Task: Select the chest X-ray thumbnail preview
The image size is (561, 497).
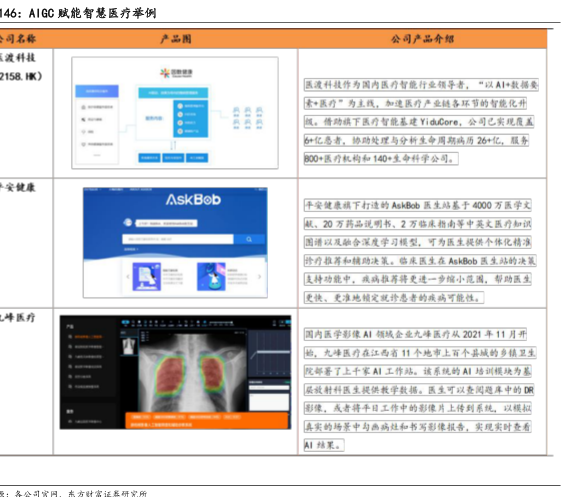Action: (128, 346)
